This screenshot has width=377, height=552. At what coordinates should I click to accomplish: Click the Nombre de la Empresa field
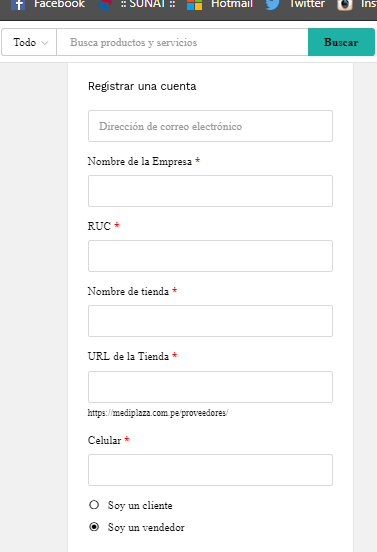click(x=210, y=191)
